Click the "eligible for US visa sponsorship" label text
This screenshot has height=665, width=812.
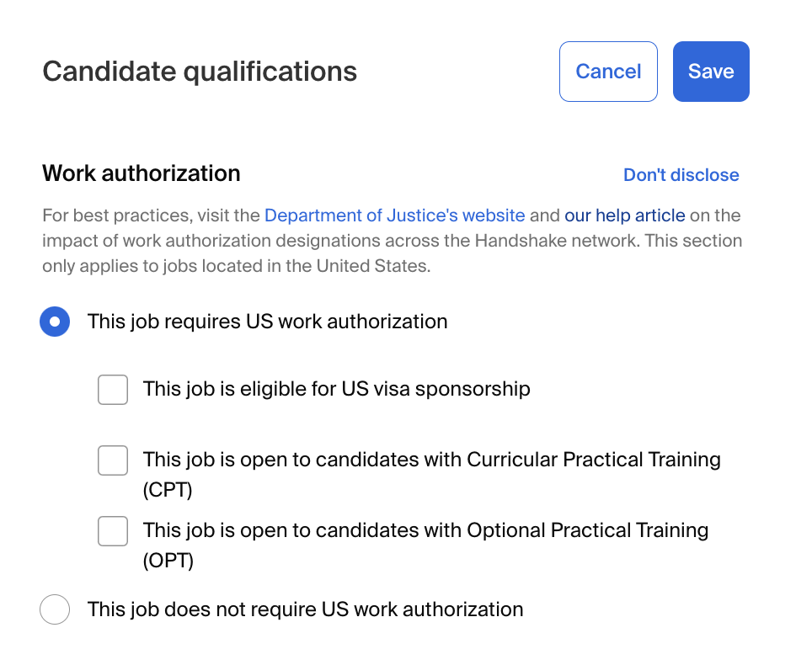tap(336, 389)
